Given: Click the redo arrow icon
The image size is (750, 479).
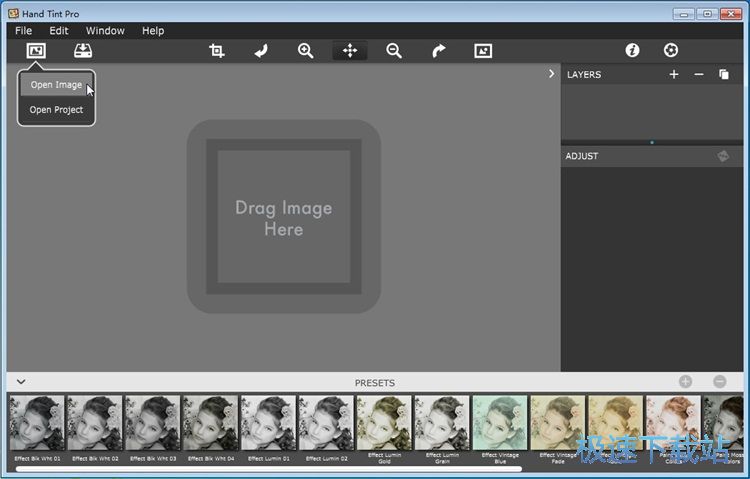Looking at the screenshot, I should (x=438, y=51).
